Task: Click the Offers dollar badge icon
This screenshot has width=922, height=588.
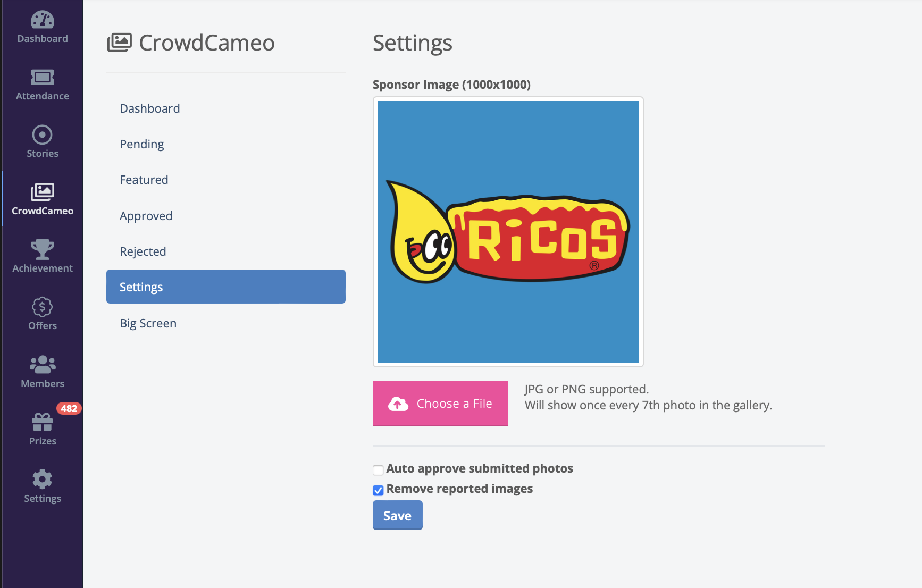Action: pyautogui.click(x=43, y=307)
